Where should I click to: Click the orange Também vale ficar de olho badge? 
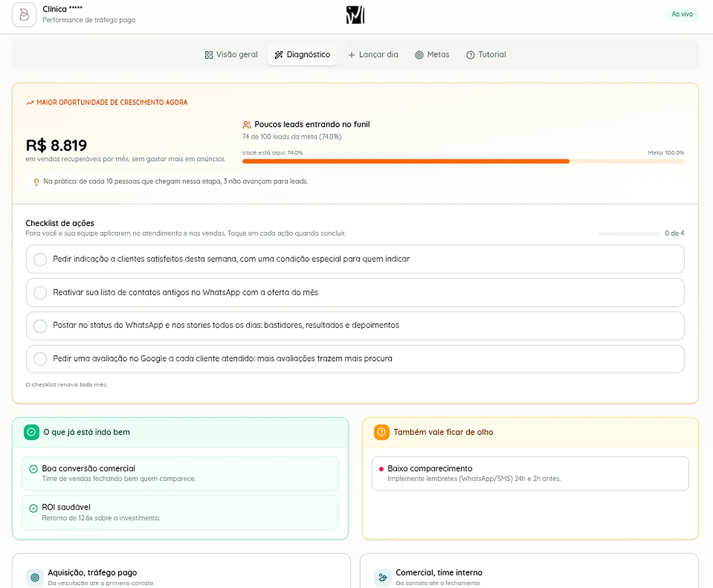[382, 432]
